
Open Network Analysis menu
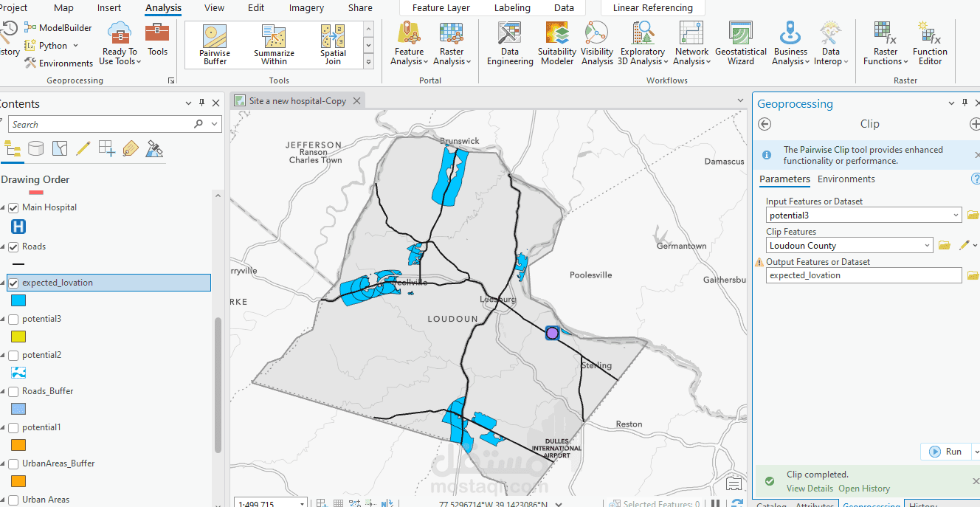[691, 44]
